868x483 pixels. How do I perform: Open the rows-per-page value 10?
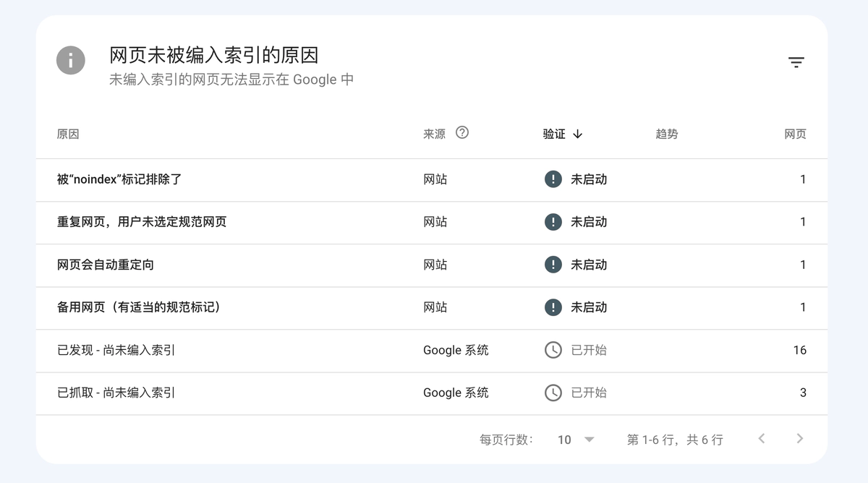564,440
